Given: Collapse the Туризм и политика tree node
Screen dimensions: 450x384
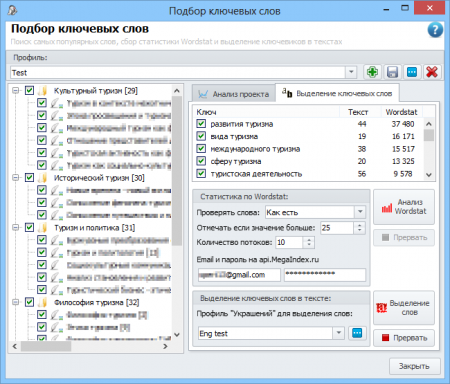Looking at the screenshot, I should click(x=15, y=227).
